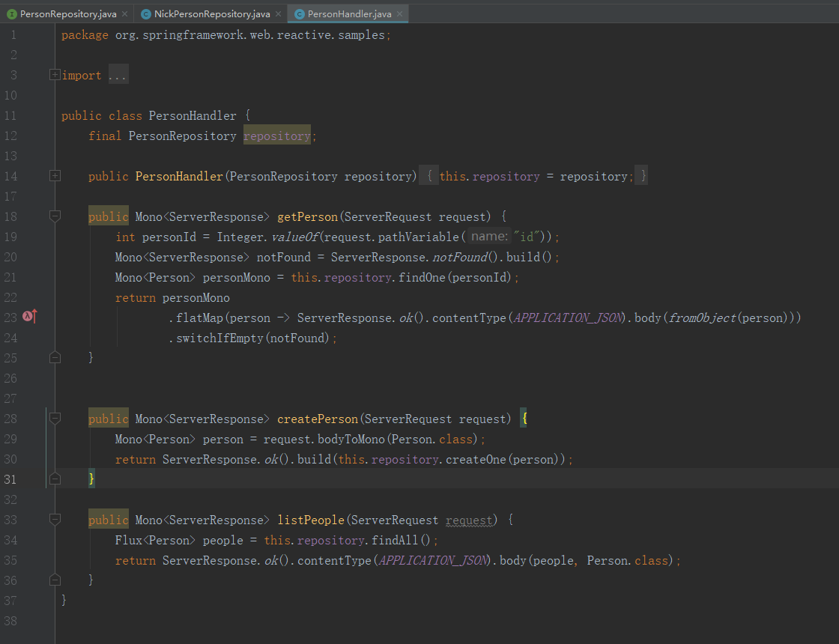Click the createPerson method name

click(x=318, y=419)
